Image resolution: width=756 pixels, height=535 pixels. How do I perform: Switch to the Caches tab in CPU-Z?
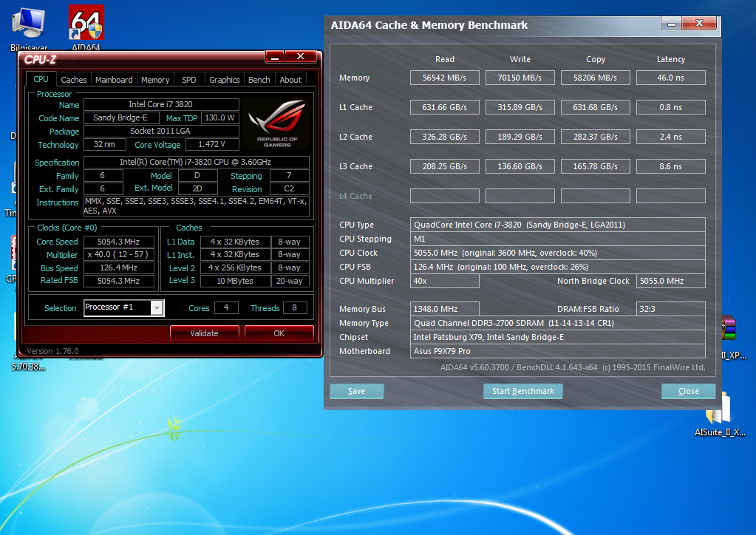coord(73,80)
